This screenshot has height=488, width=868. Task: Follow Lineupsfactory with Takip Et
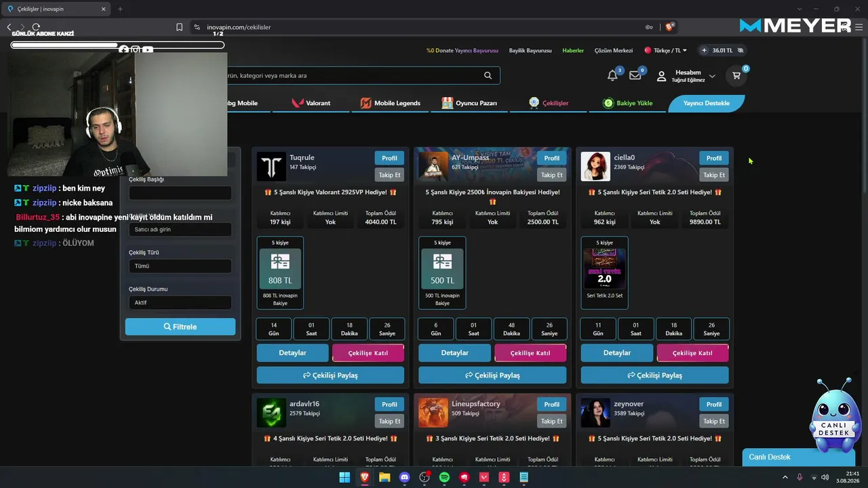click(x=552, y=421)
